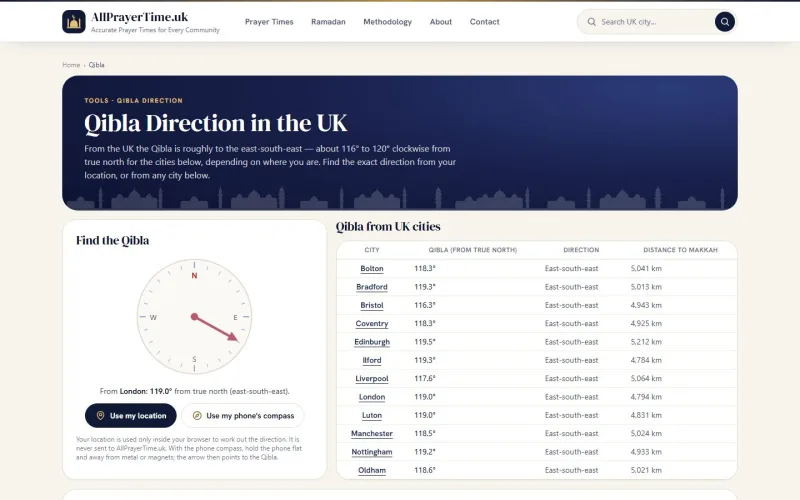Click the Search UK city input field
This screenshot has width=800, height=500.
[655, 22]
